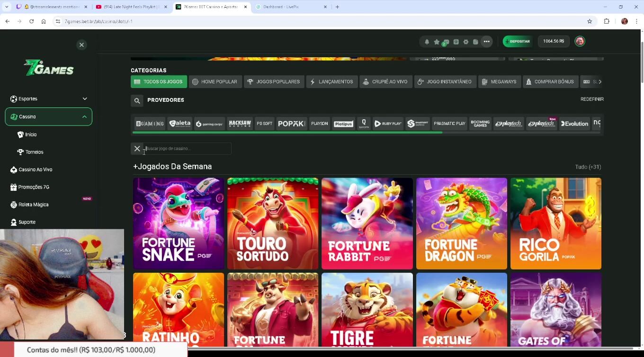This screenshot has height=357, width=644.
Task: Switch to Late Night Feels Playlist tab
Action: point(131,7)
